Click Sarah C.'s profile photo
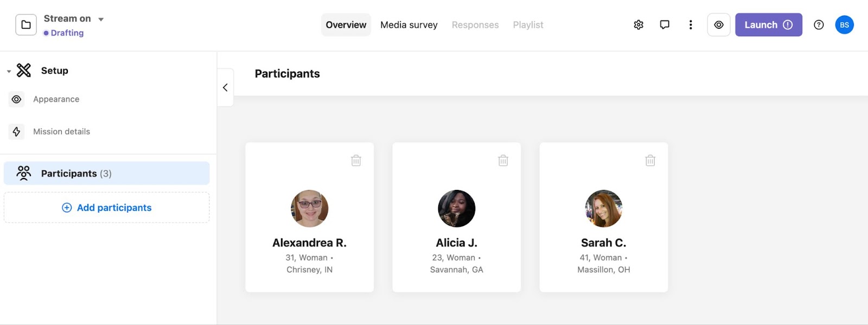This screenshot has width=868, height=325. [603, 208]
